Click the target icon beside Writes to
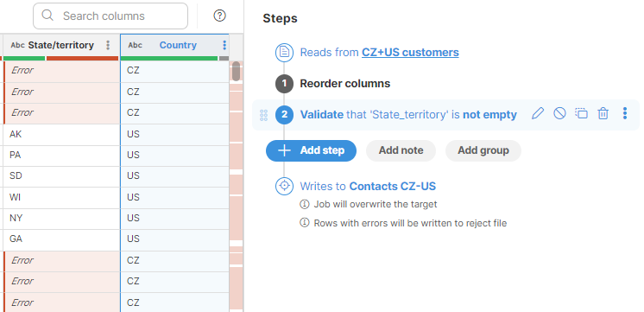The image size is (644, 312). click(x=284, y=186)
